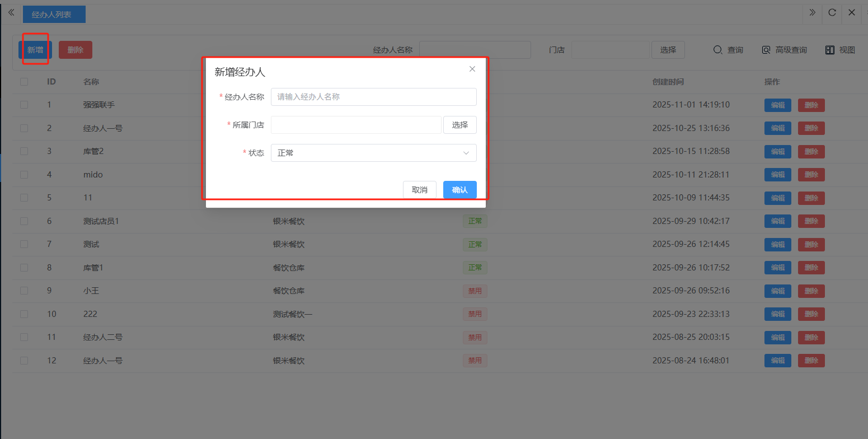Click the refresh icon in tab bar

832,12
